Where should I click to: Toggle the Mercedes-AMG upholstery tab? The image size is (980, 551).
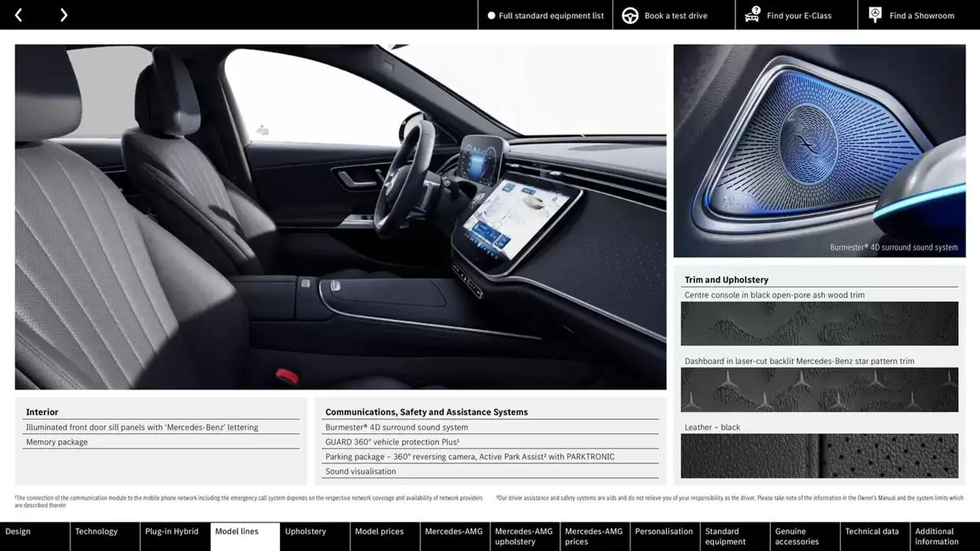(524, 536)
